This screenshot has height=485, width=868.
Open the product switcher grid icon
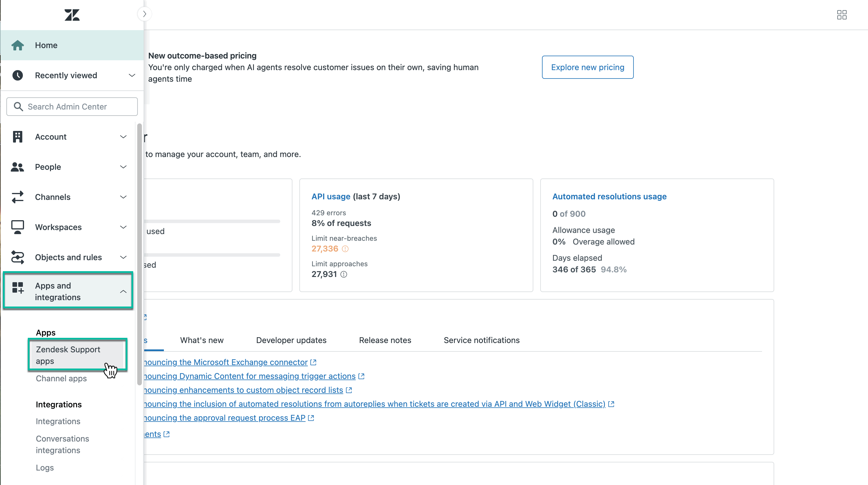tap(842, 15)
